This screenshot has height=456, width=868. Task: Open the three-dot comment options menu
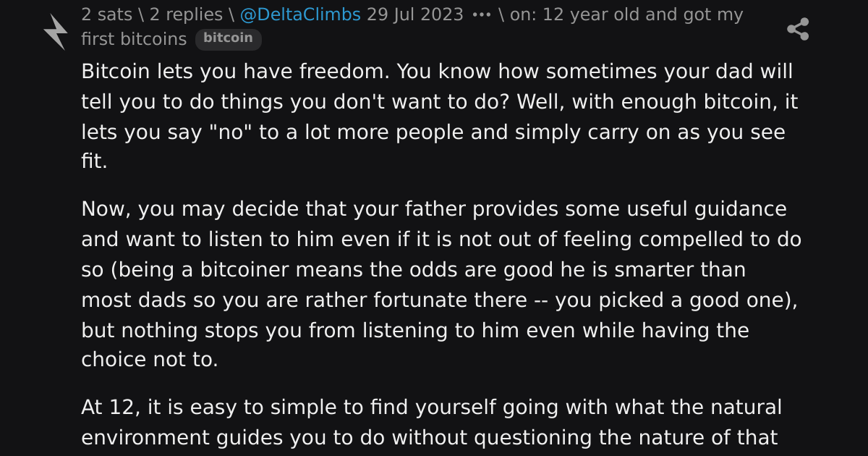coord(481,15)
